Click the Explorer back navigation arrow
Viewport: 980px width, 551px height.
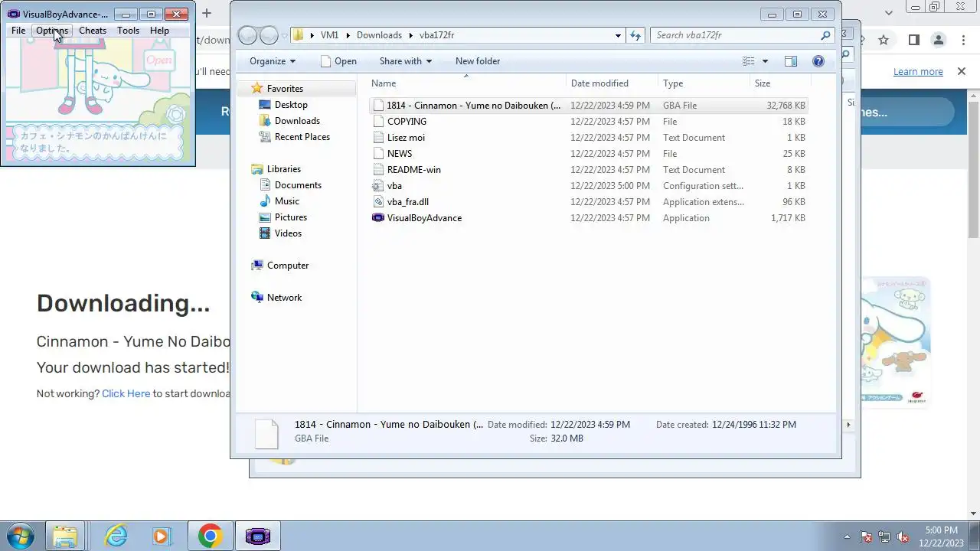pos(247,35)
